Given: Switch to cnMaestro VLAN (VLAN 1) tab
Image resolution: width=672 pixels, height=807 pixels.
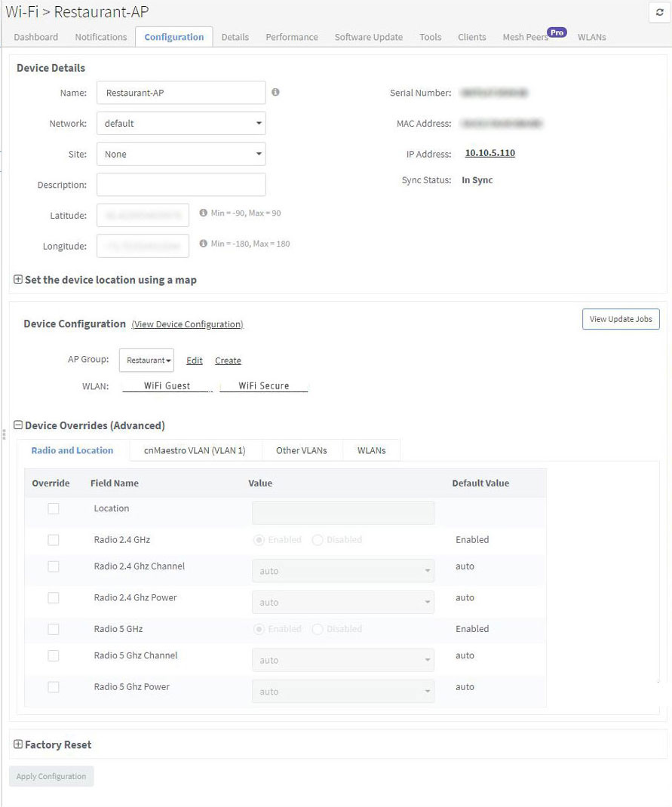Looking at the screenshot, I should [x=195, y=450].
